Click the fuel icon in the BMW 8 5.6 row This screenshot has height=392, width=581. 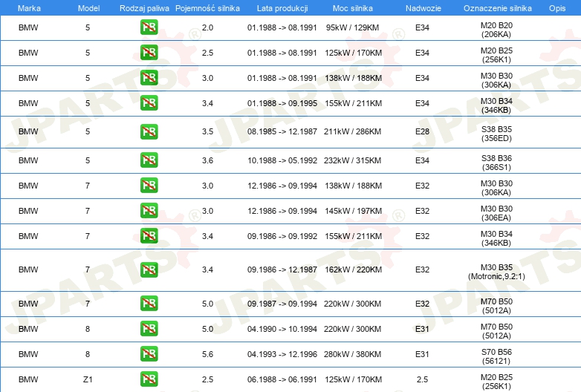point(149,354)
